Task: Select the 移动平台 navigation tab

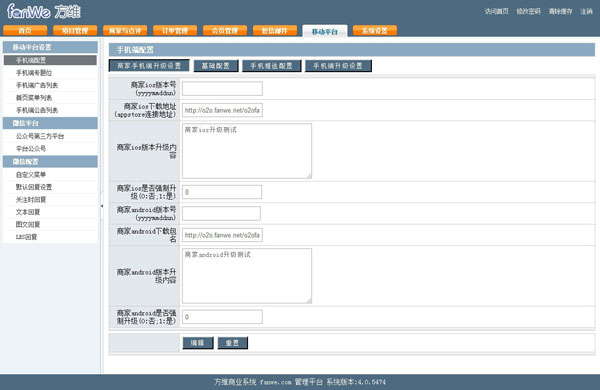Action: tap(325, 31)
